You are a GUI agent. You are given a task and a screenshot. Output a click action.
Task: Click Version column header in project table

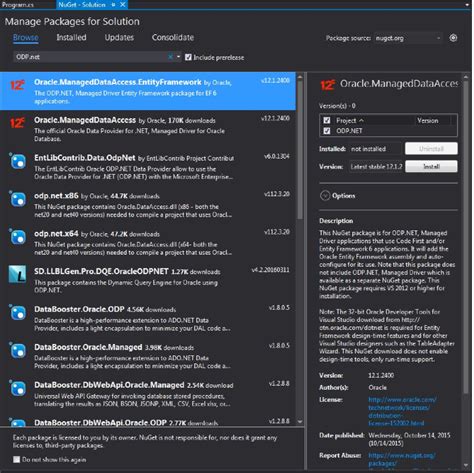428,120
